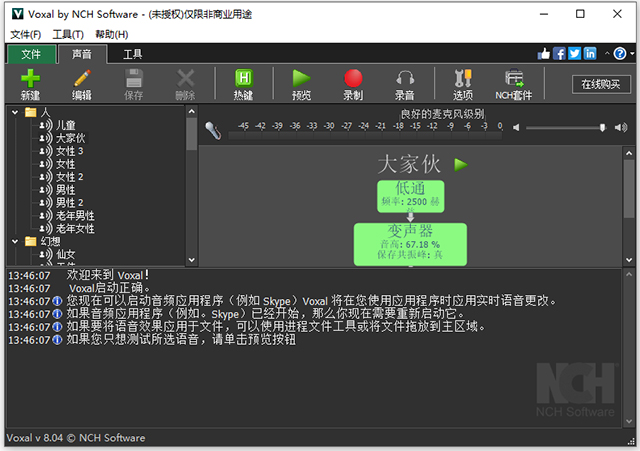This screenshot has height=451, width=640.
Task: Click the red 录制 record button
Action: point(353,78)
